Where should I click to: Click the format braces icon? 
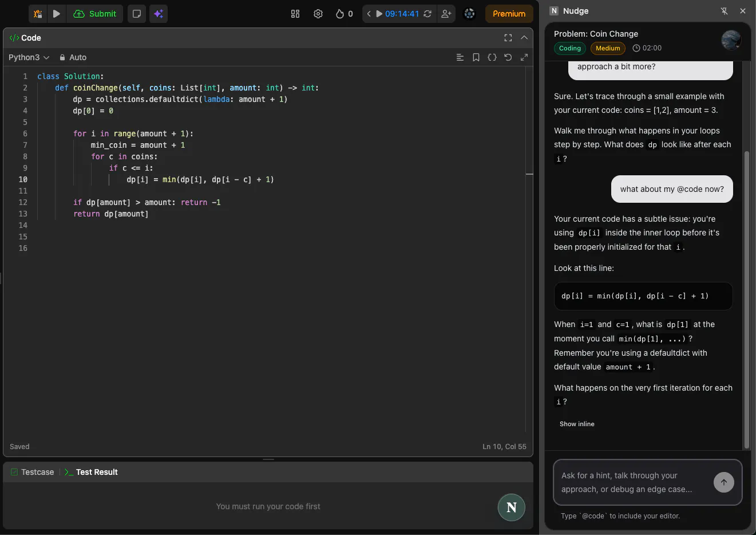pos(492,57)
